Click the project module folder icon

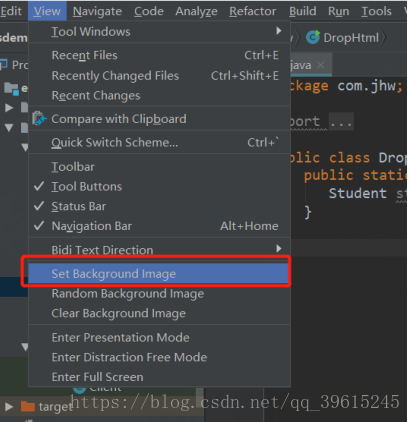pyautogui.click(x=11, y=89)
